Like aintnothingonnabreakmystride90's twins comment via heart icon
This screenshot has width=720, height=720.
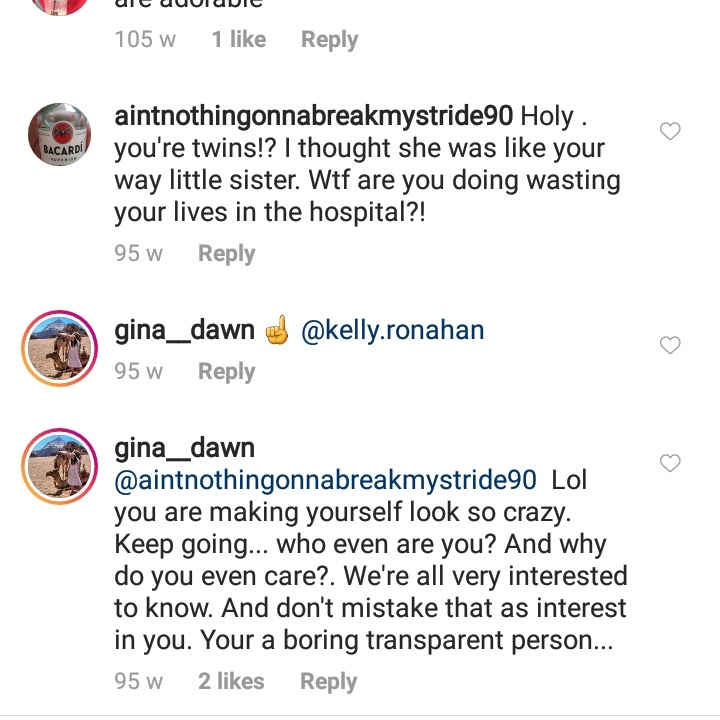(x=669, y=131)
